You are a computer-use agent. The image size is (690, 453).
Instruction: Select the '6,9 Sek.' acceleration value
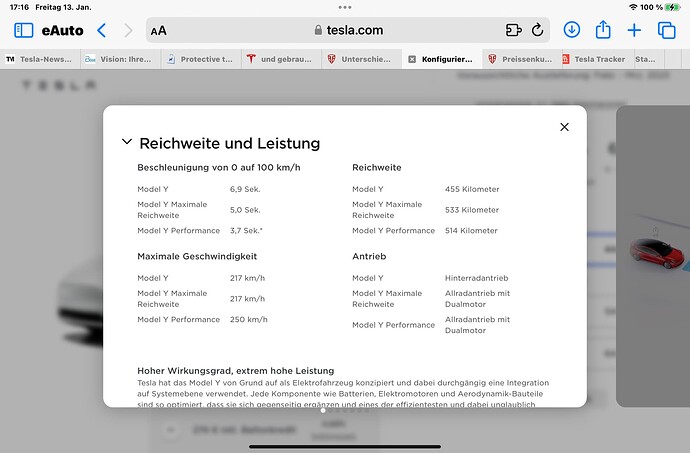[x=245, y=189]
